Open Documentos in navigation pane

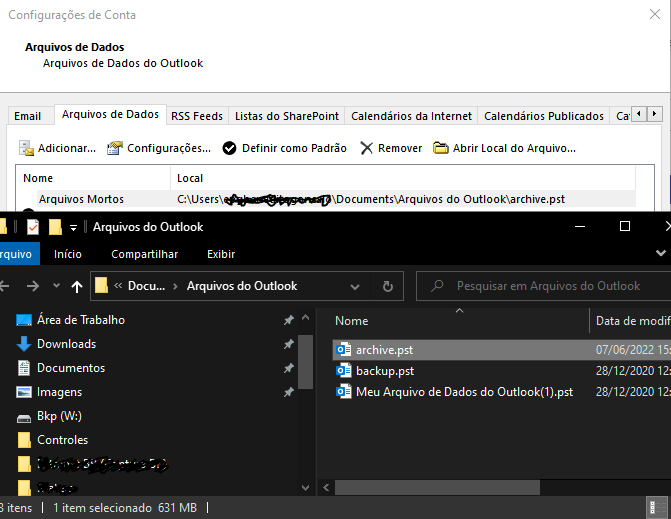[x=71, y=368]
